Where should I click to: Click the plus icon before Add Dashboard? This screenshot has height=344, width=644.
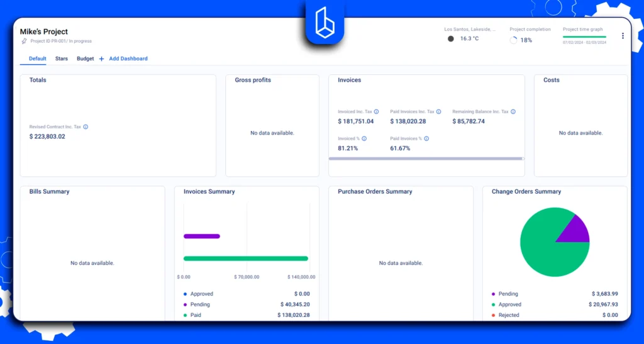pyautogui.click(x=101, y=58)
